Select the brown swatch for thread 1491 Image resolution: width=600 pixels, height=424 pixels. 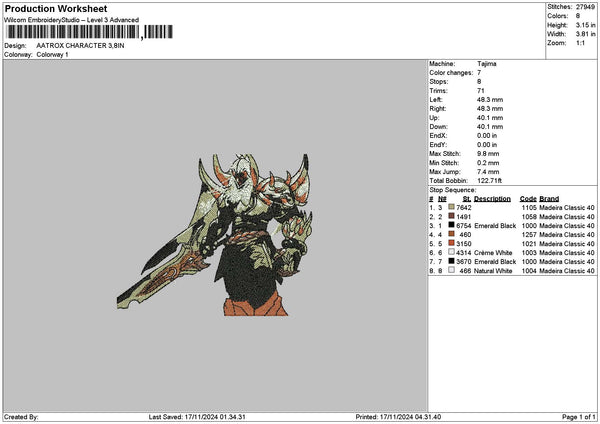click(x=453, y=216)
